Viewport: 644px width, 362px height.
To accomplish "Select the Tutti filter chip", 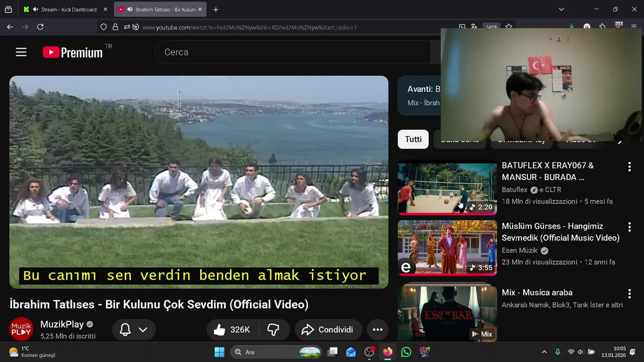I will (x=413, y=139).
